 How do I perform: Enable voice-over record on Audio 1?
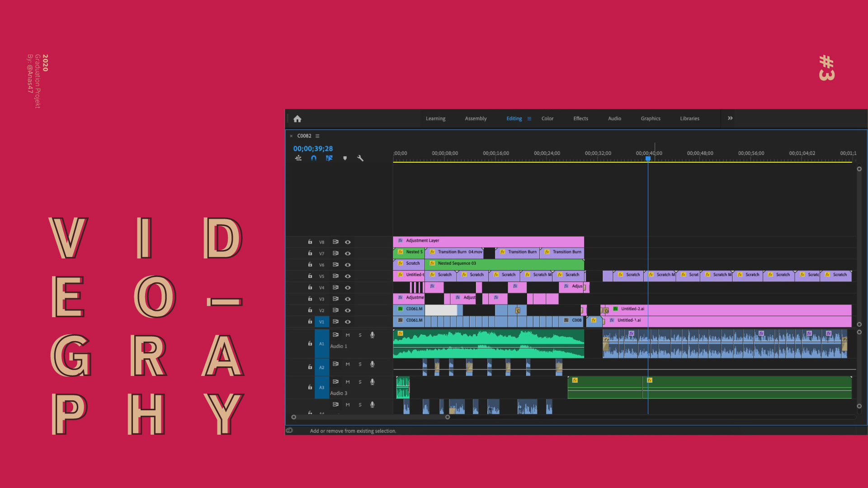point(372,335)
